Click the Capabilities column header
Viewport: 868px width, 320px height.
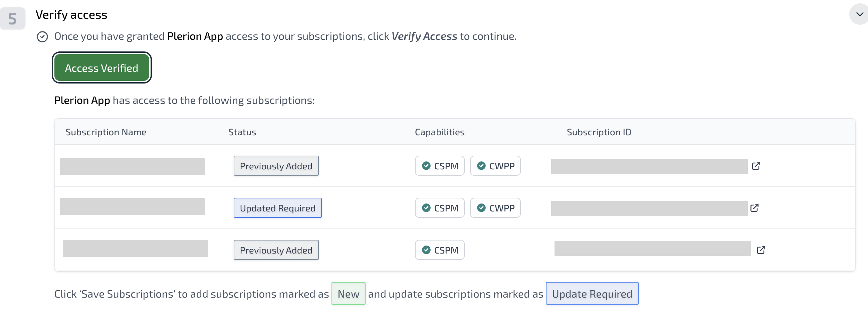coord(439,132)
